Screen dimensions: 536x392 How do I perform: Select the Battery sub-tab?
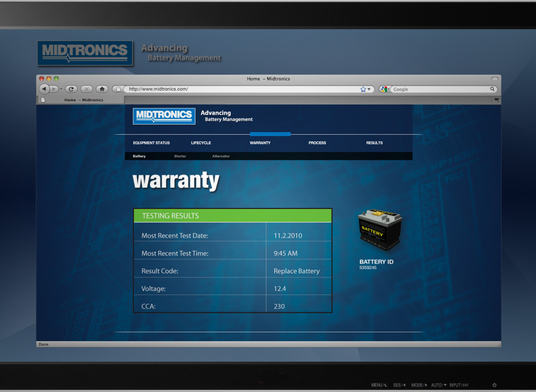tap(139, 156)
